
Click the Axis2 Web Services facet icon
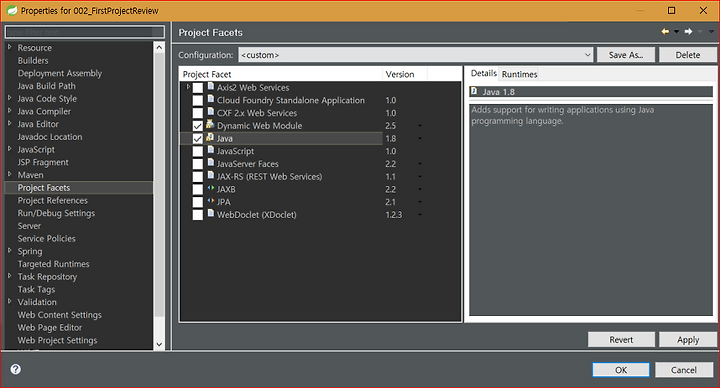pos(211,86)
